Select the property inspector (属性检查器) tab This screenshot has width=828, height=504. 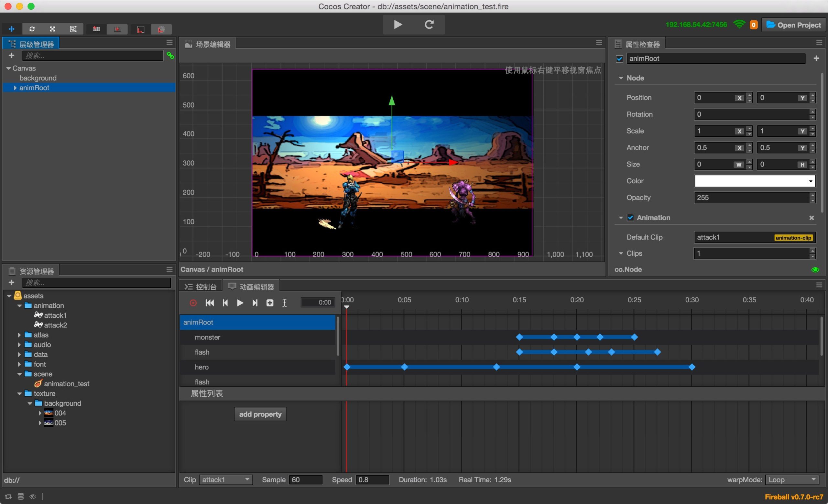[x=637, y=44]
